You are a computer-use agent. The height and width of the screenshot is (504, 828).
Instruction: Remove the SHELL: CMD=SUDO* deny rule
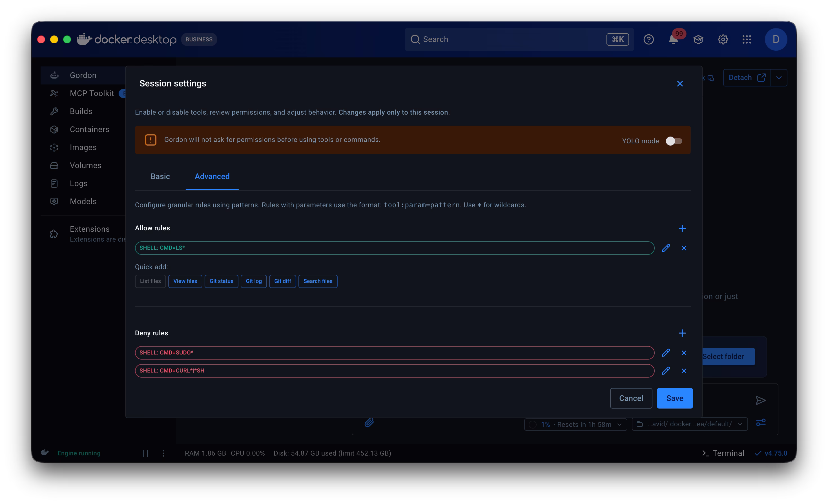(683, 353)
